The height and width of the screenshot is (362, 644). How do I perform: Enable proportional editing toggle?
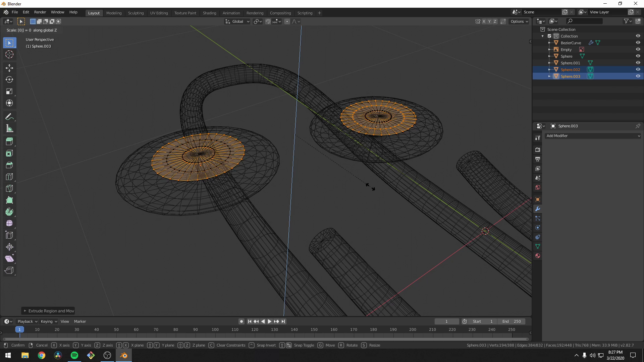[x=287, y=21]
